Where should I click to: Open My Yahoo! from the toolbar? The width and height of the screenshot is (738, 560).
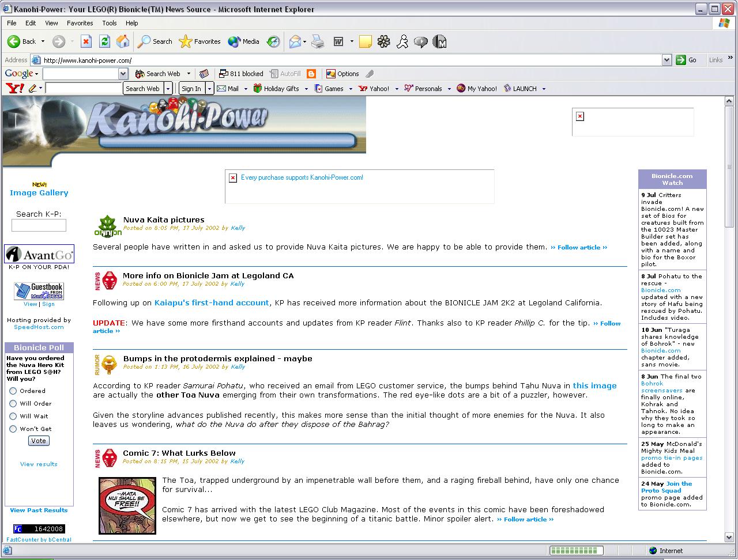pyautogui.click(x=477, y=89)
